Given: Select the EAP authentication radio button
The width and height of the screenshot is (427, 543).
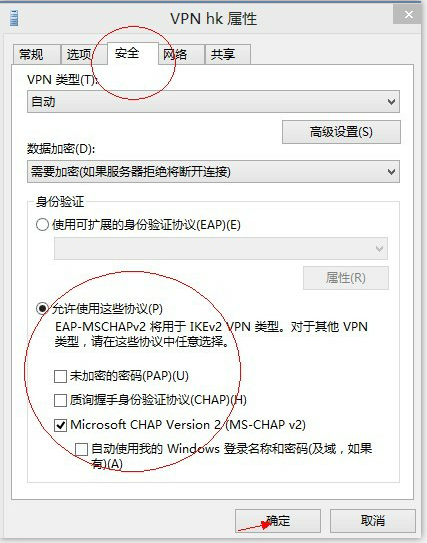Looking at the screenshot, I should [42, 225].
